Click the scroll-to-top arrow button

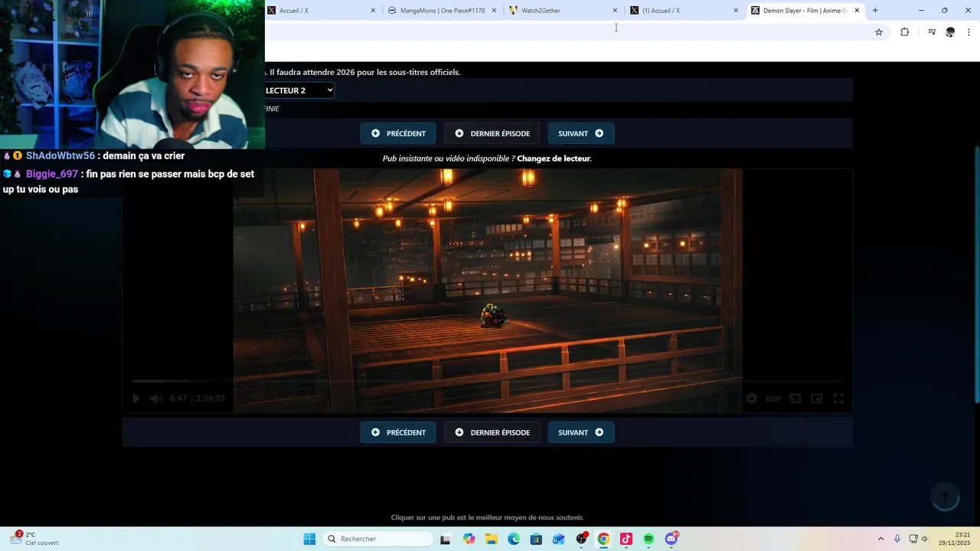coord(945,497)
